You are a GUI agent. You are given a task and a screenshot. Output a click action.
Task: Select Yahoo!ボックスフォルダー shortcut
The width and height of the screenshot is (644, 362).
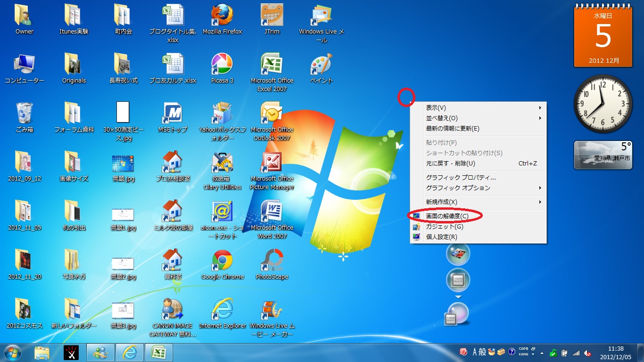[222, 122]
